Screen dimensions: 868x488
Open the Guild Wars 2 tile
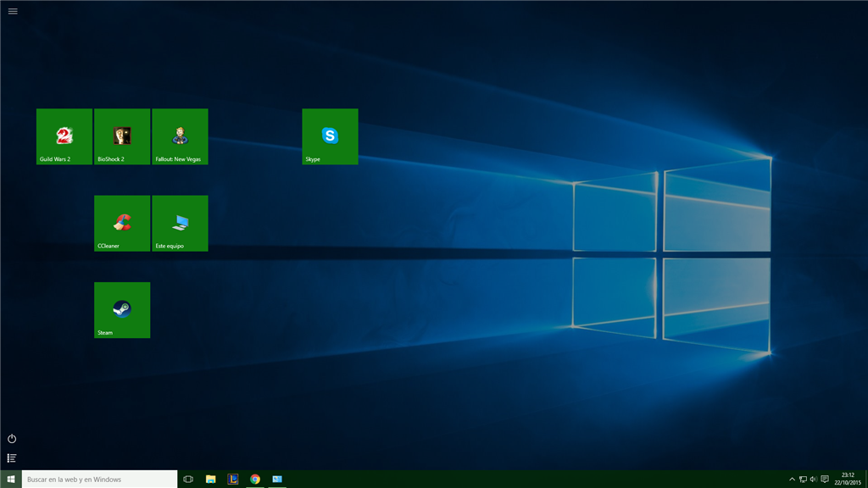(x=64, y=136)
